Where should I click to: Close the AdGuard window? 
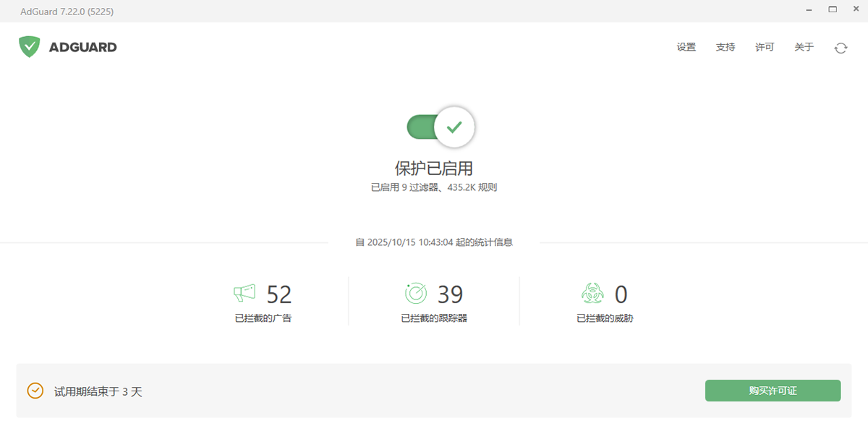tap(857, 10)
